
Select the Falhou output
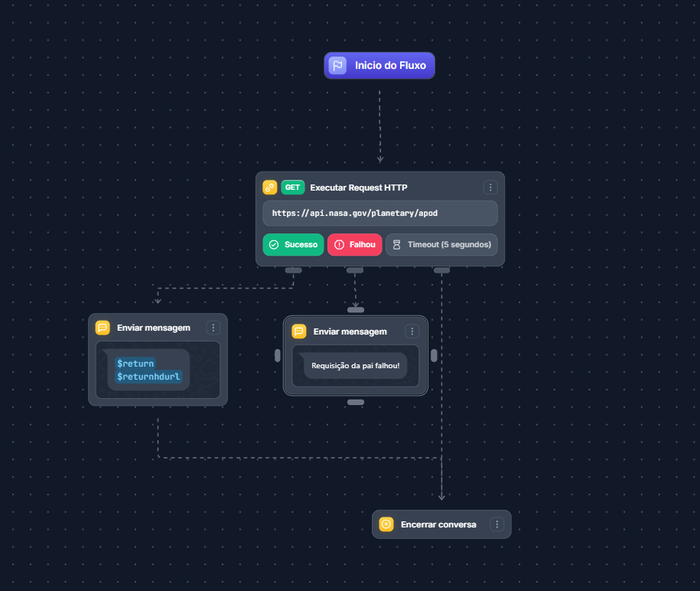point(355,245)
